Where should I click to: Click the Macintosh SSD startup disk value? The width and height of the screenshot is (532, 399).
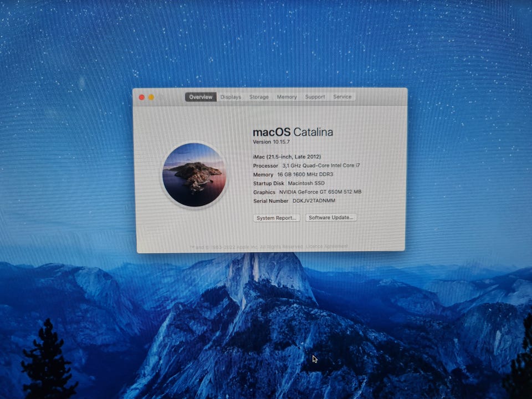click(x=306, y=183)
